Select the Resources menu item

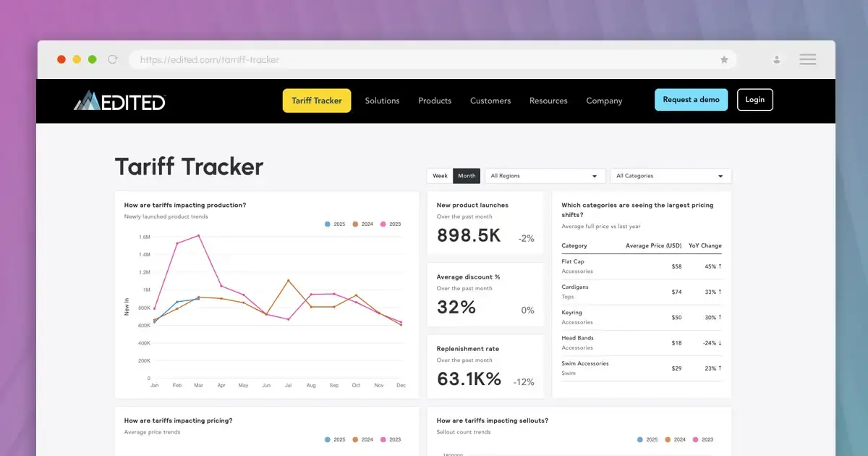tap(548, 101)
